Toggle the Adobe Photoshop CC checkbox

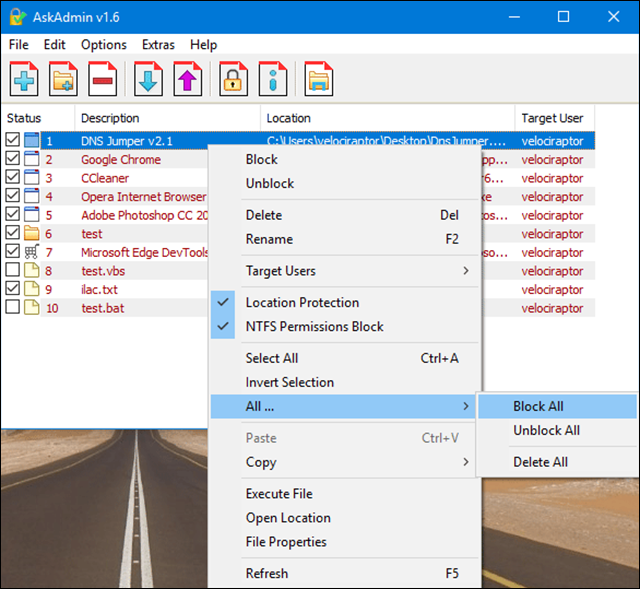coord(13,214)
